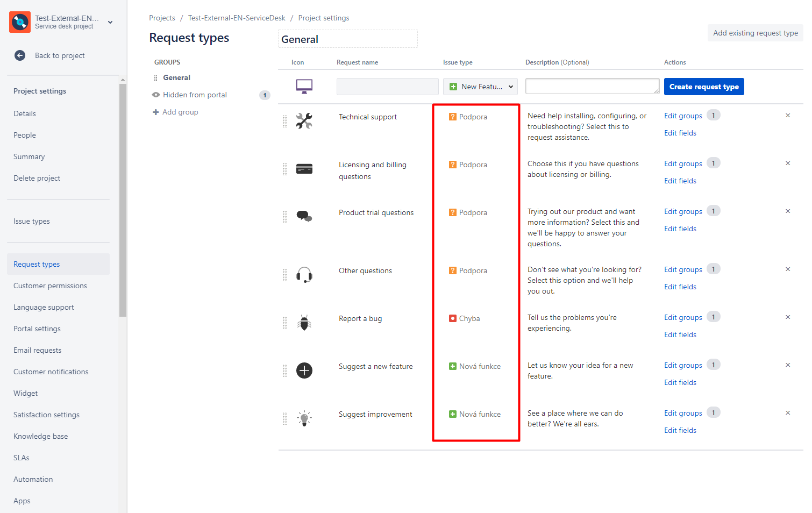Go to Customer permissions settings

(50, 286)
